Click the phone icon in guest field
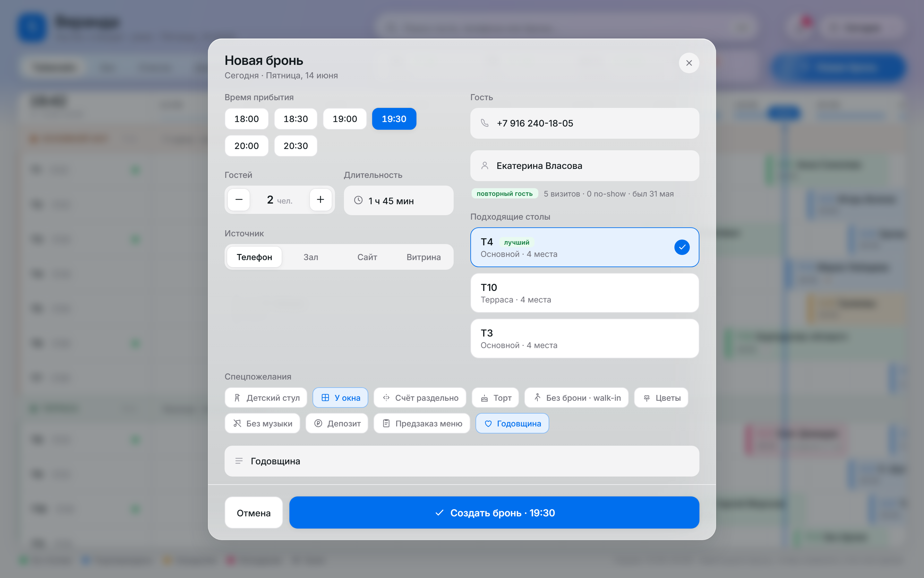924x578 pixels. pos(484,123)
